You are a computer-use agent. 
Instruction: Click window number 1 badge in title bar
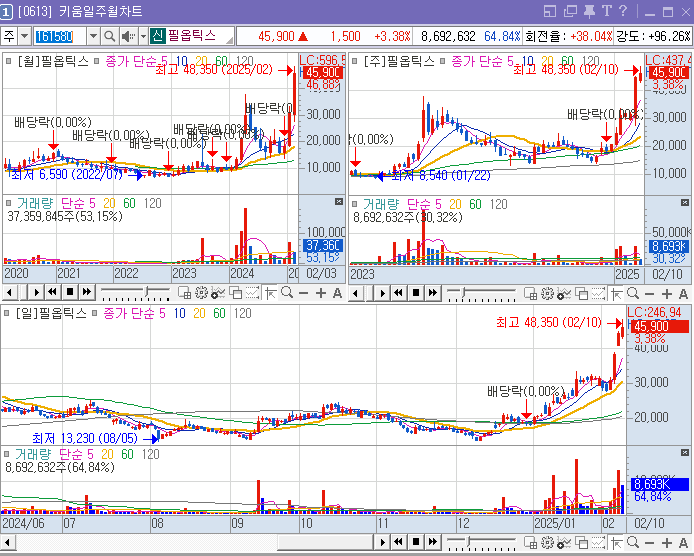6,12
